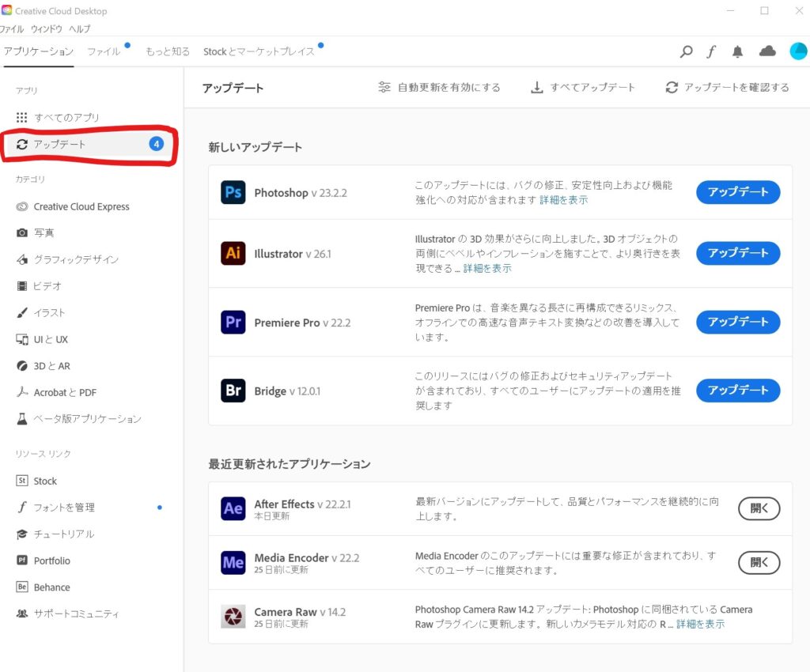Click the Creative Cloud Express icon
The image size is (810, 672).
[21, 206]
